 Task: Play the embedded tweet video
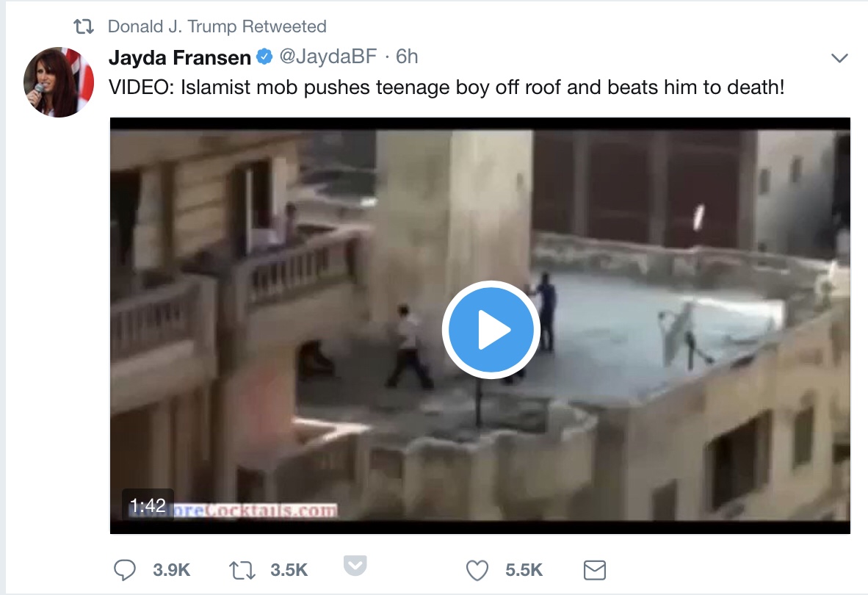pos(491,329)
